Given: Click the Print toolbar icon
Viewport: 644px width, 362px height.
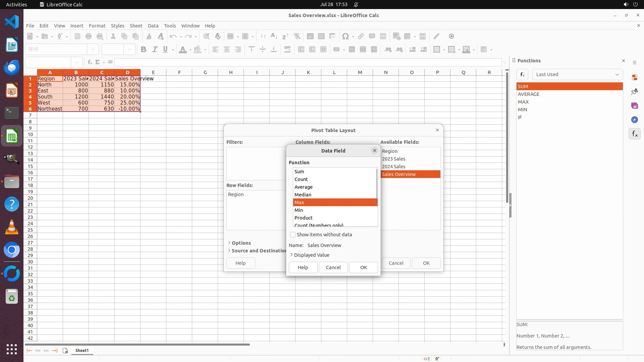Looking at the screenshot, I should coord(89,36).
